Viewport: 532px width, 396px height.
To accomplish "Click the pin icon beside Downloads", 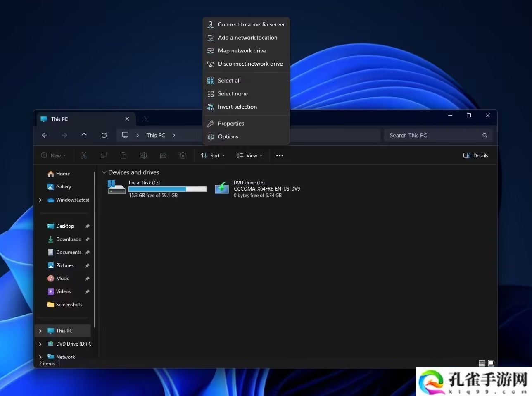I will pyautogui.click(x=87, y=239).
